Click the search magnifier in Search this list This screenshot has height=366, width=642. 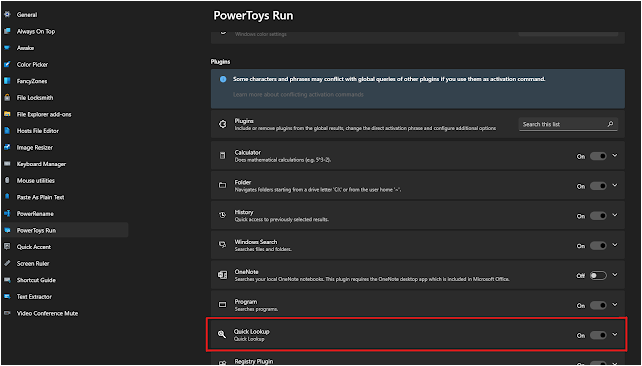tap(610, 124)
